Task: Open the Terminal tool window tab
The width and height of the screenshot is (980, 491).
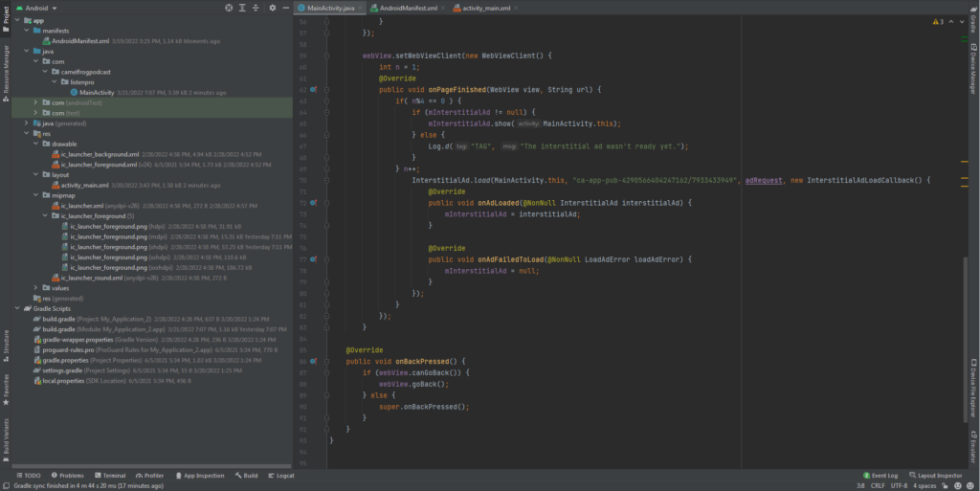Action: pos(110,476)
